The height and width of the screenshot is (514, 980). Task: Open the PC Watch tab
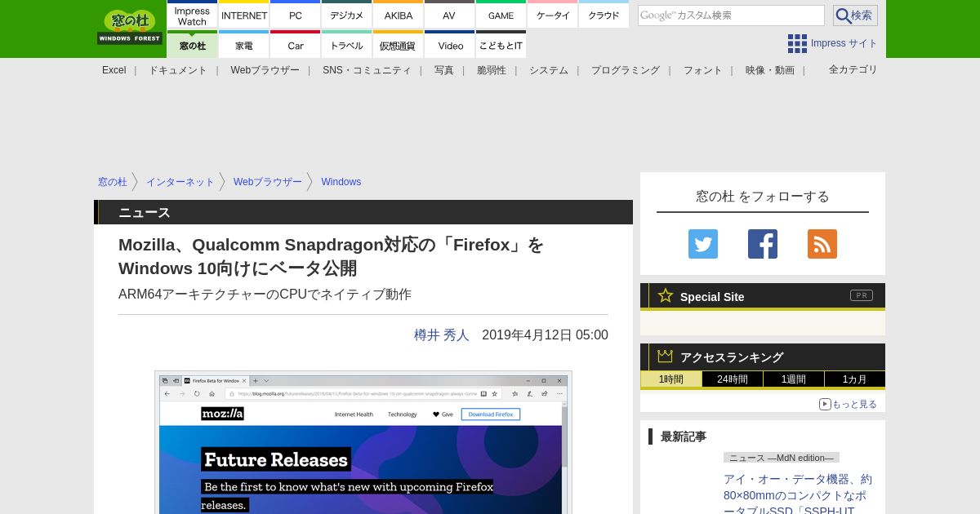(296, 15)
